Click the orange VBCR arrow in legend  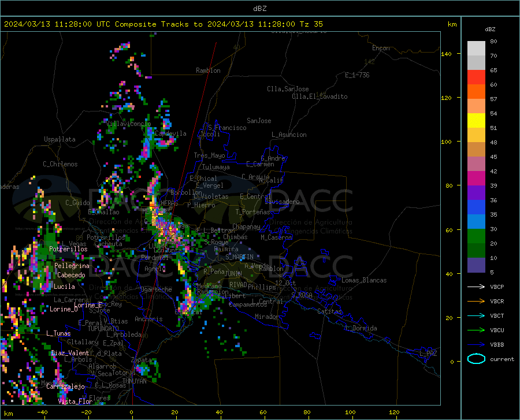(x=476, y=302)
